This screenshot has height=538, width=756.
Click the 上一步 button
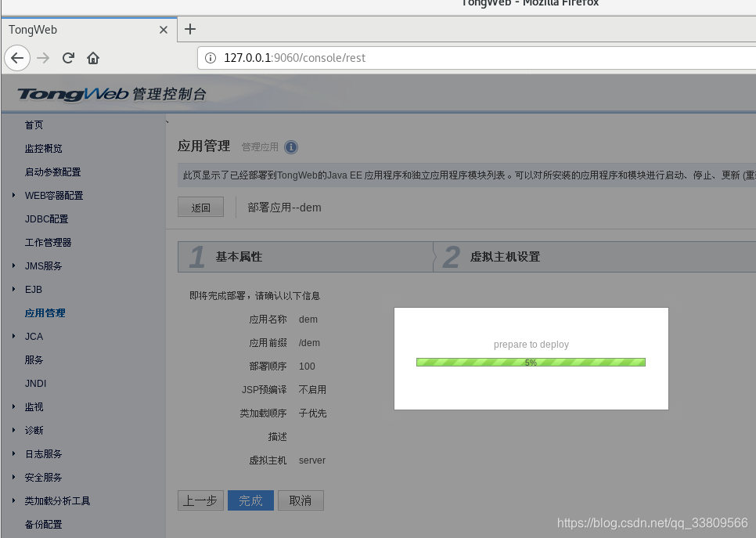tap(200, 500)
